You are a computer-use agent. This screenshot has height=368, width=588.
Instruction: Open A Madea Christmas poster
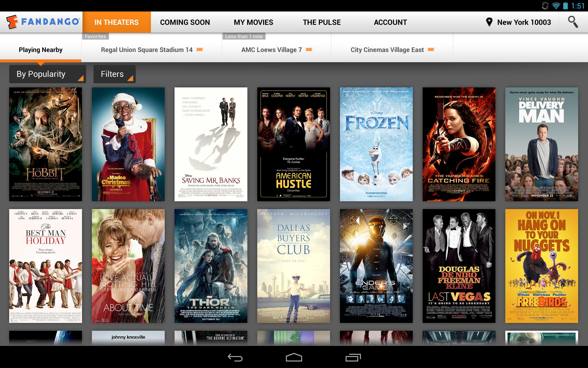(128, 144)
